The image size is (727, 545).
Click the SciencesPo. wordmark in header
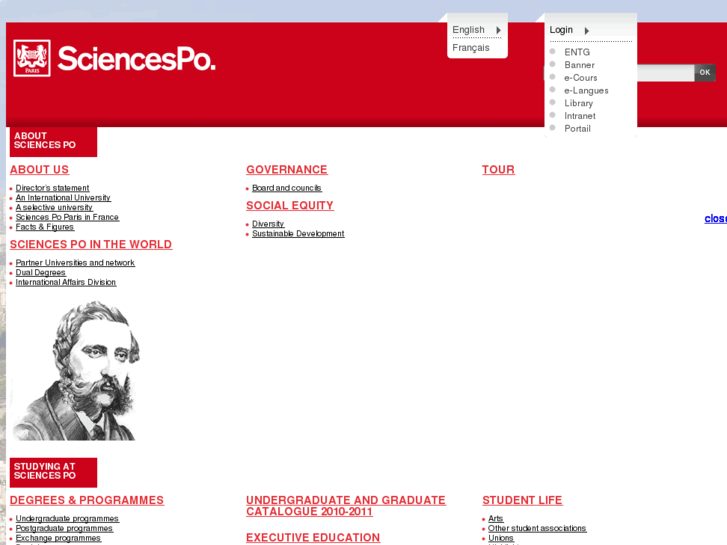137,59
